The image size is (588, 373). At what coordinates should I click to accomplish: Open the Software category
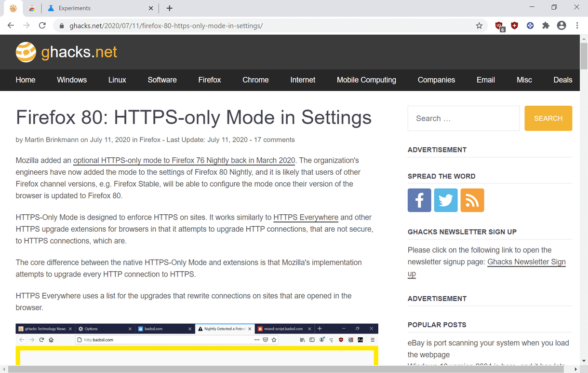pos(162,80)
